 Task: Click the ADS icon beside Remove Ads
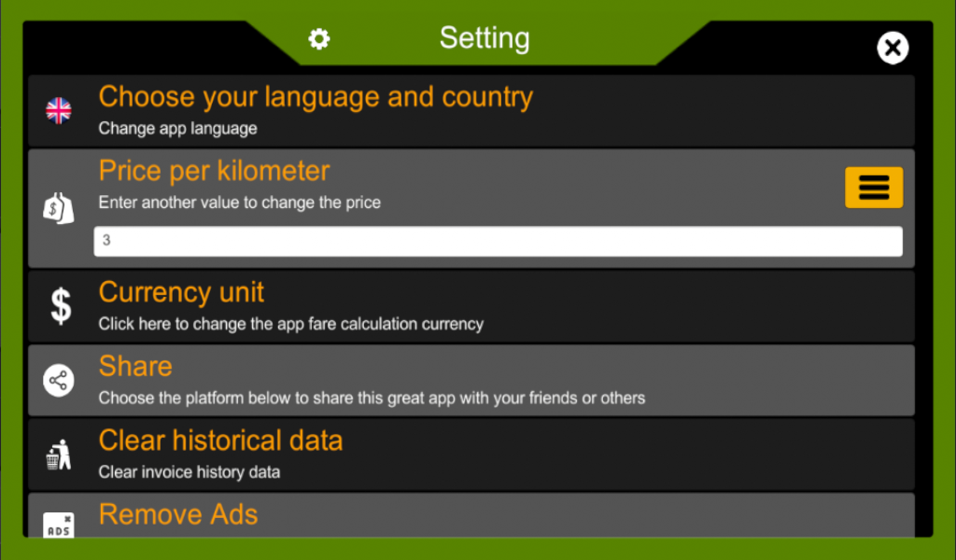(x=59, y=525)
